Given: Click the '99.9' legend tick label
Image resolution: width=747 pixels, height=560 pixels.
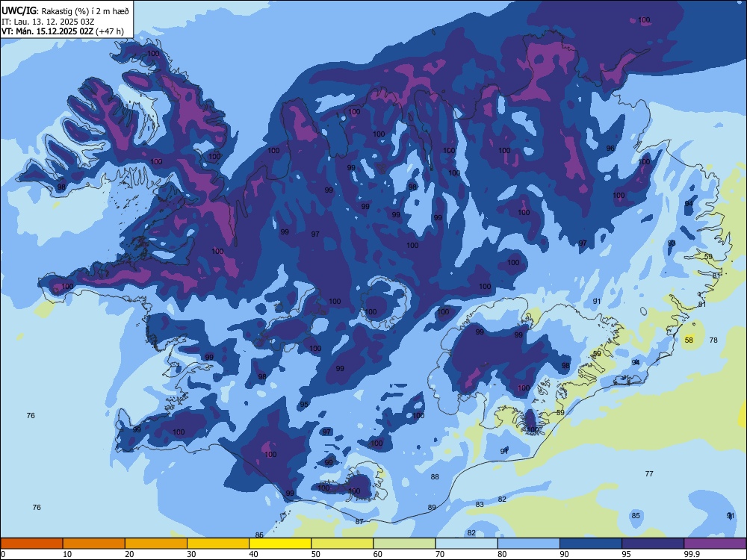Looking at the screenshot, I should coord(692,554).
